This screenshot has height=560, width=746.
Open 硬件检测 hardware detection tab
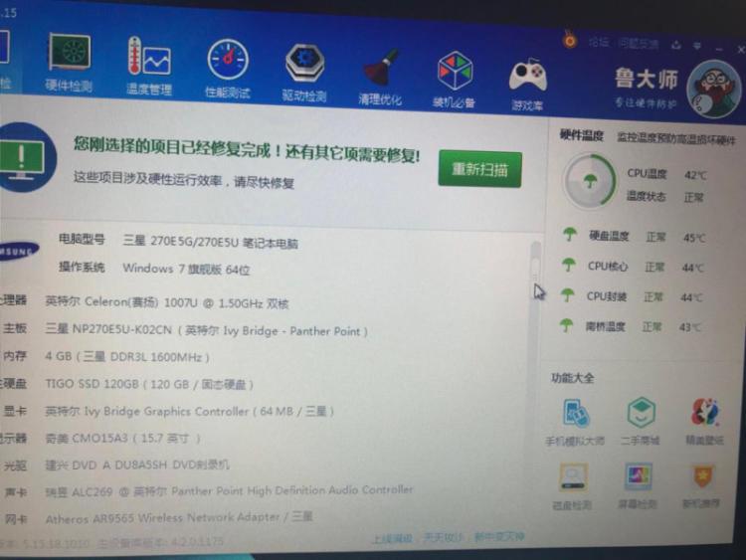click(69, 63)
